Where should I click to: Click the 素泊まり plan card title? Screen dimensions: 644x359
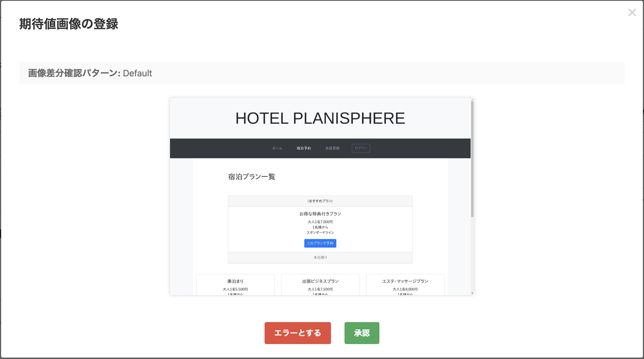click(235, 281)
